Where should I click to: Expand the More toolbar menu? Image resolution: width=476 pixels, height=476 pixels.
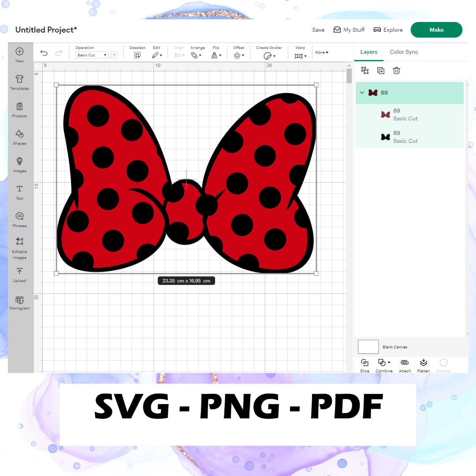322,52
